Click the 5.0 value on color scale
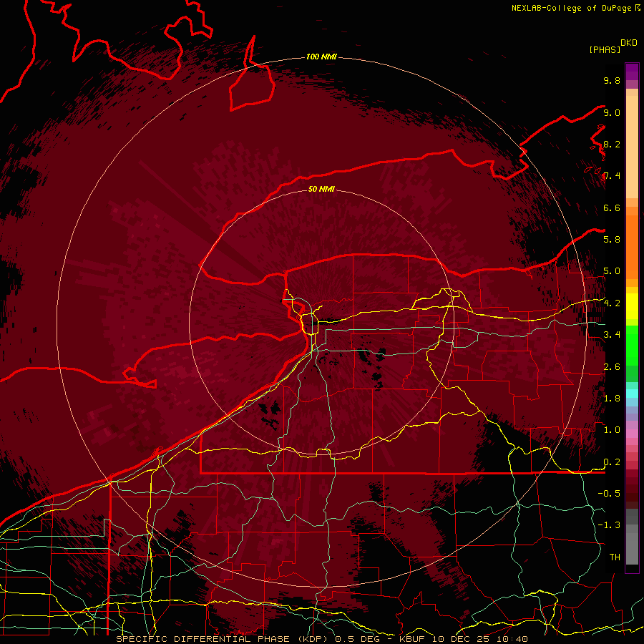644x644 pixels. pyautogui.click(x=612, y=271)
